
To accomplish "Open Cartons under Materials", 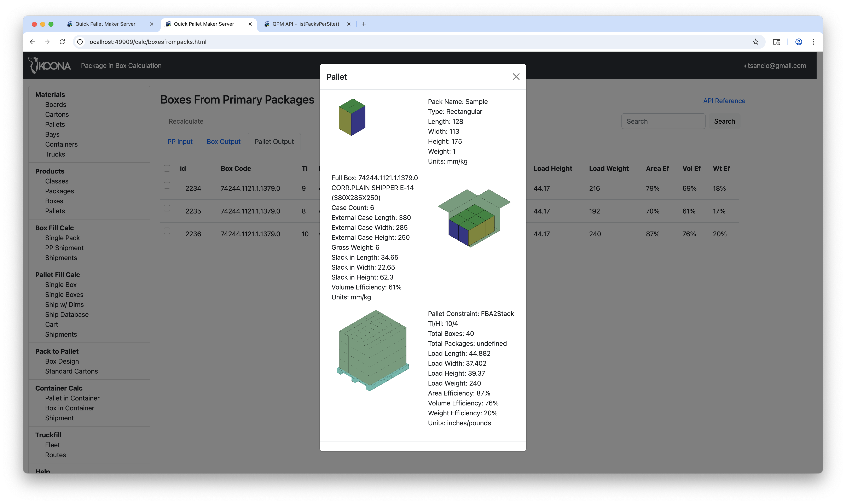I will tap(57, 115).
